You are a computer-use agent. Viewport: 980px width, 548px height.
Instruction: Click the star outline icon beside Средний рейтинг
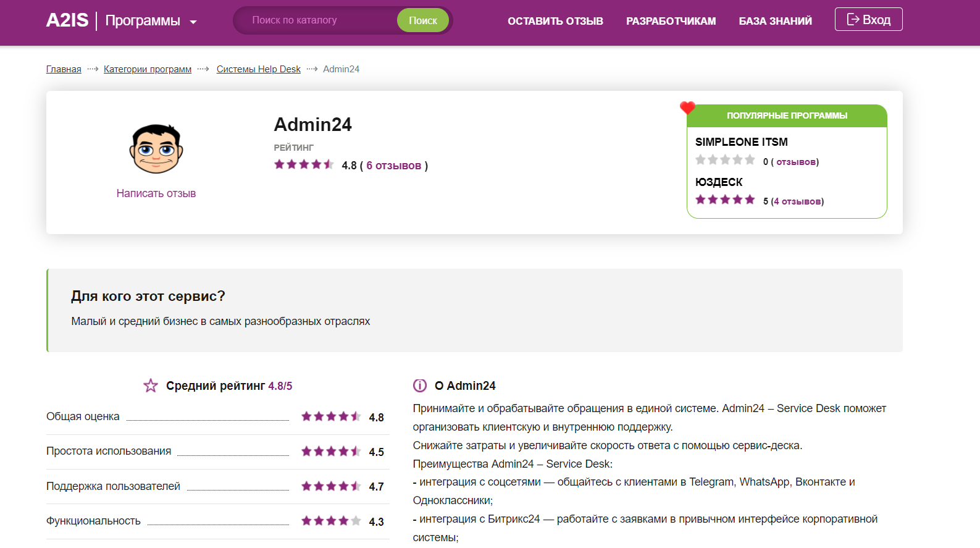(151, 386)
